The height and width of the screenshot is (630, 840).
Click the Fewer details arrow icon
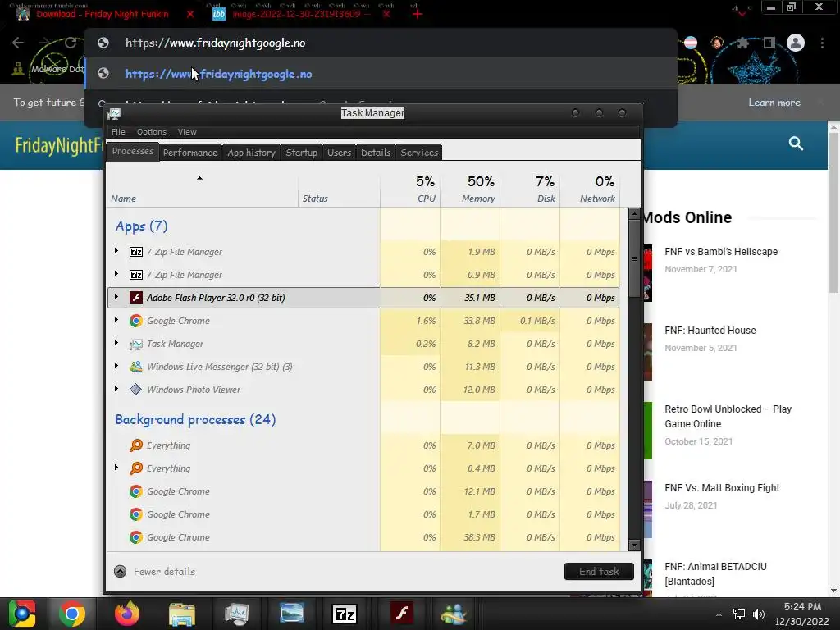[120, 572]
